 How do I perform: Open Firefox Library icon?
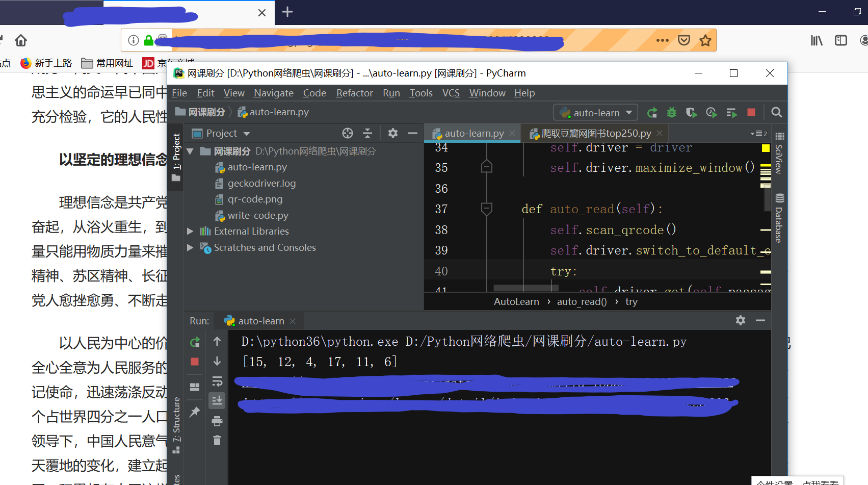tap(817, 40)
